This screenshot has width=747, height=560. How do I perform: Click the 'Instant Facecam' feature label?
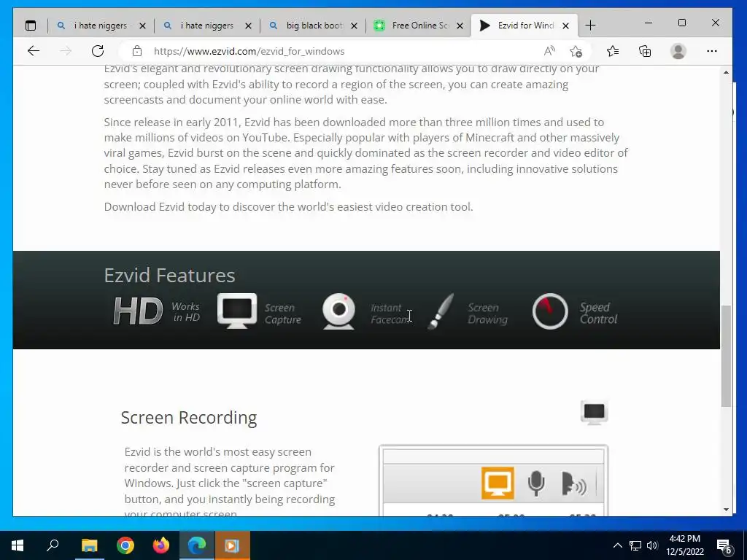(x=390, y=314)
